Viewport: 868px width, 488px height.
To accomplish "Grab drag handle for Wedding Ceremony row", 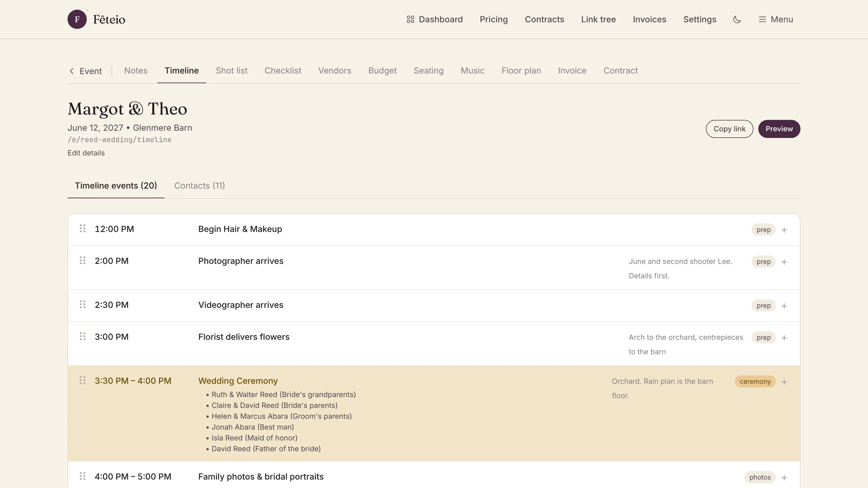I will point(83,380).
